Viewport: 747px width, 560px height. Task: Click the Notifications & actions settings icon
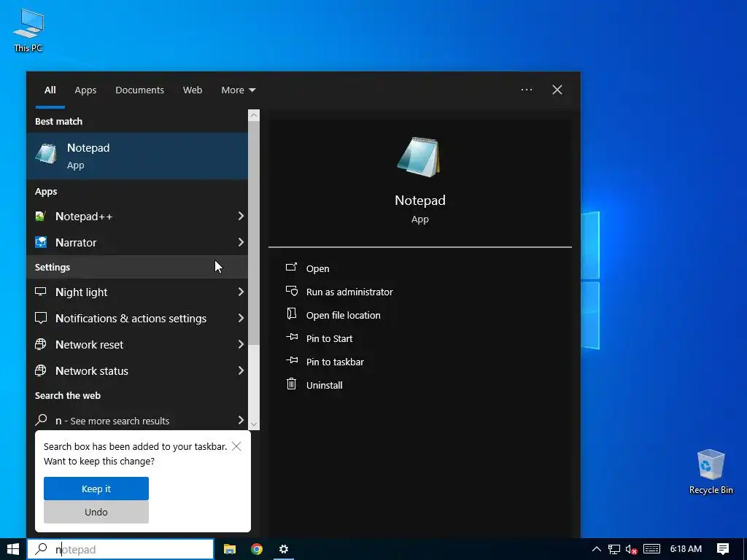(41, 318)
